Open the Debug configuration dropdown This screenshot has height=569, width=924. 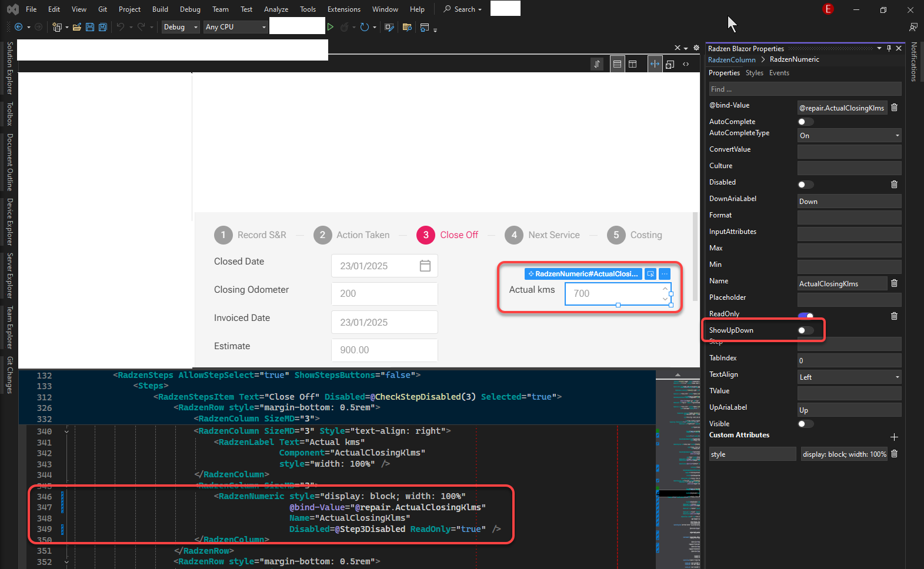[x=181, y=27]
